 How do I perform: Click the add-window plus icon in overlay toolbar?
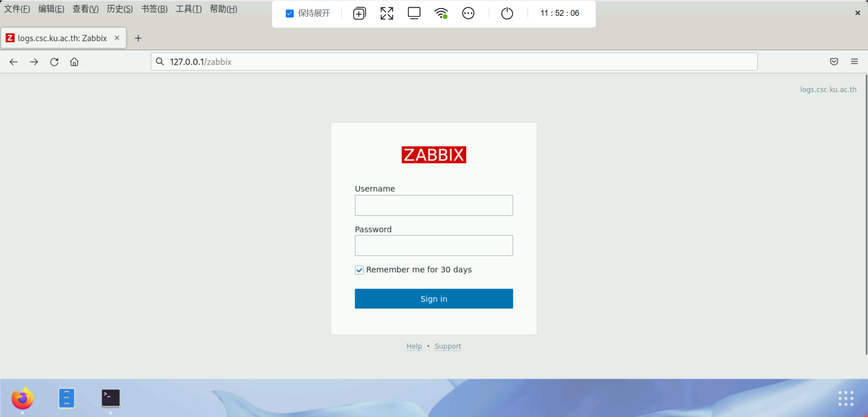coord(359,14)
